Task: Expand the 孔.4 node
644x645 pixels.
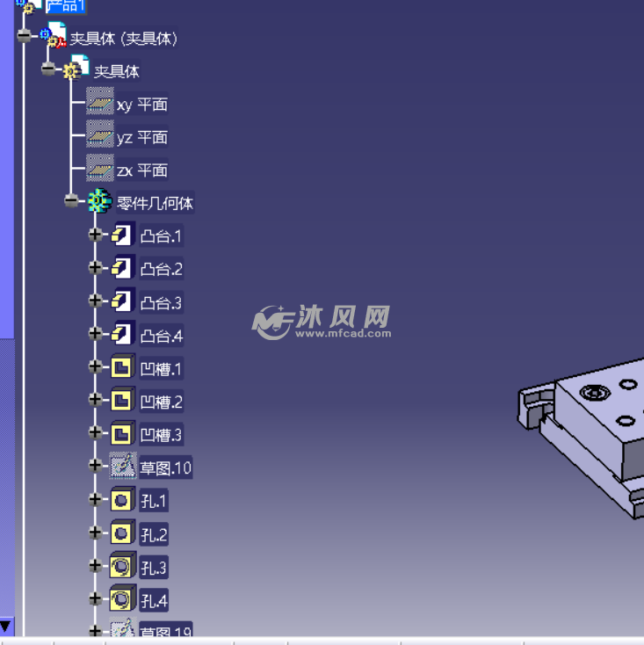Action: coord(95,598)
